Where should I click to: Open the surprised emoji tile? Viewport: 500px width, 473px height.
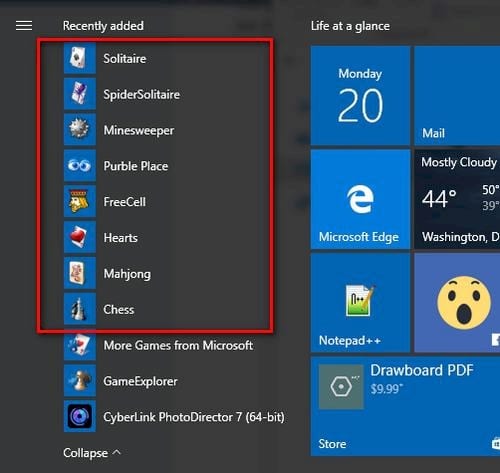point(457,302)
